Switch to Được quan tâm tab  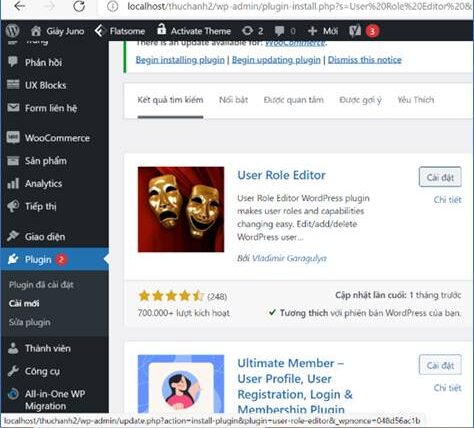(293, 100)
